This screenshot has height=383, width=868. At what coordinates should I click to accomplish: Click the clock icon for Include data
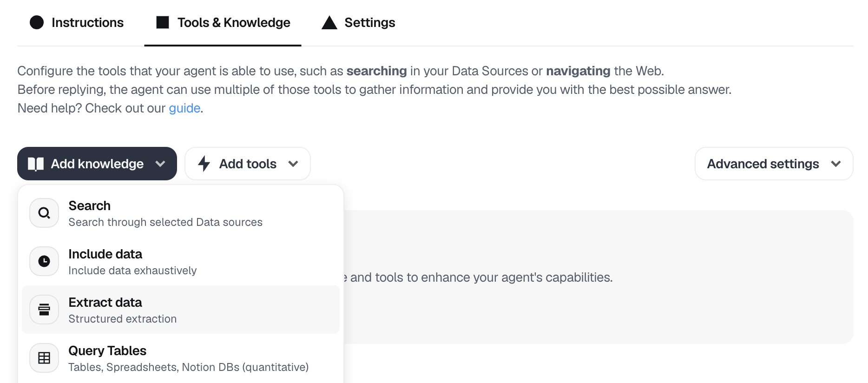tap(44, 261)
